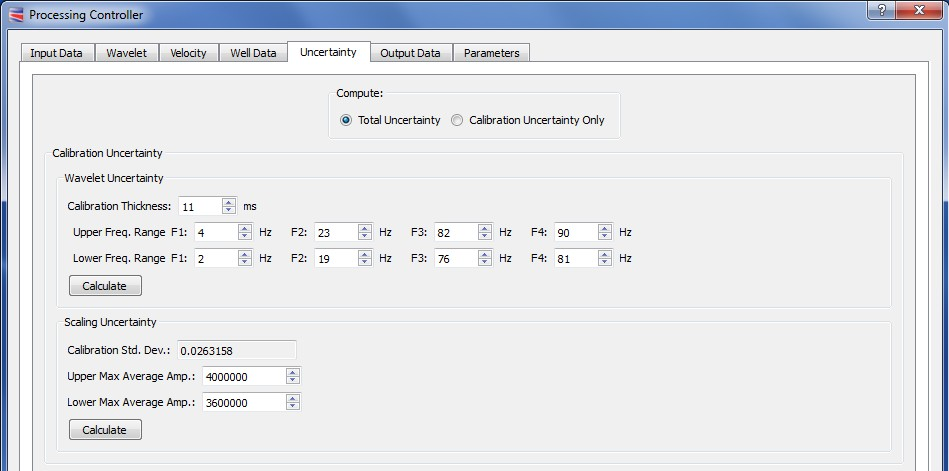Image resolution: width=949 pixels, height=471 pixels.
Task: Decrease Lower Freq. Range F3 value
Action: click(485, 263)
